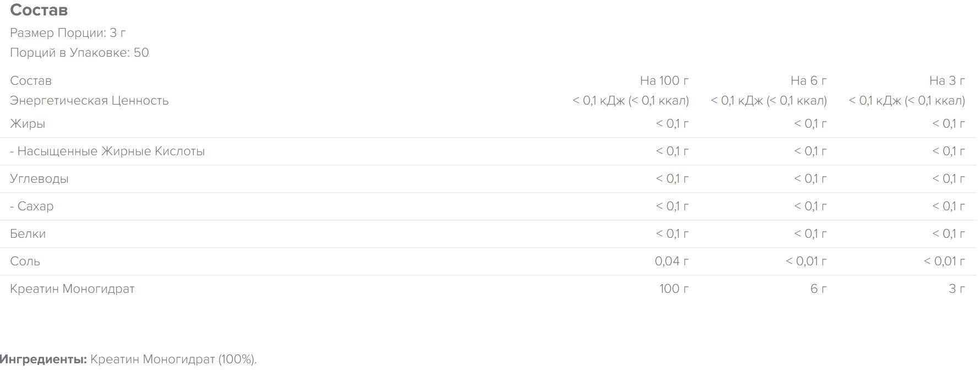Click Порций в Упаковке: 50 line

point(79,53)
